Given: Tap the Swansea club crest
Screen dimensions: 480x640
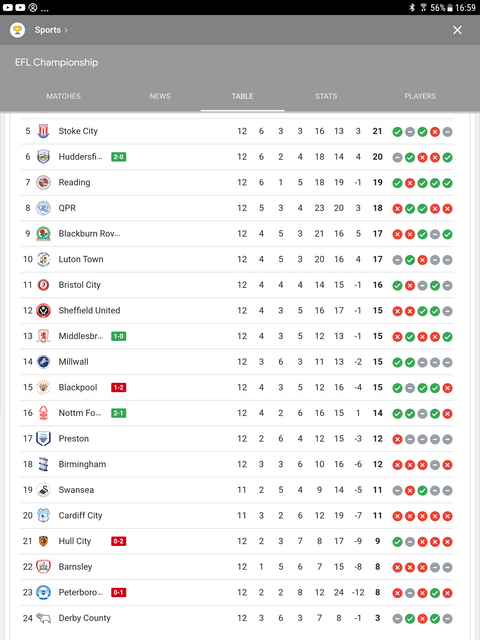Looking at the screenshot, I should click(43, 490).
